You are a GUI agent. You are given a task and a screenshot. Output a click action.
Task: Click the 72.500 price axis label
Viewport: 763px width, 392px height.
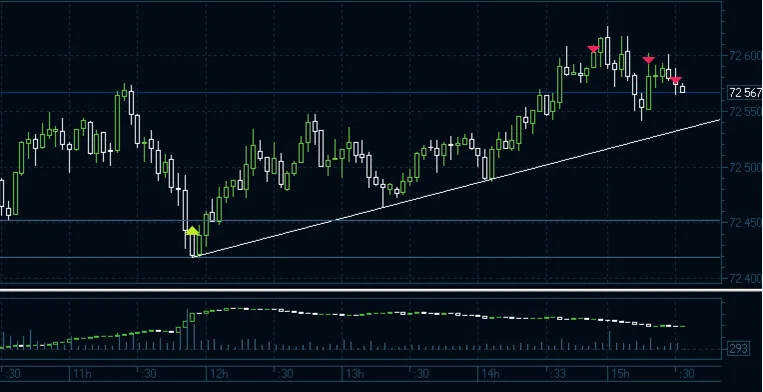745,168
